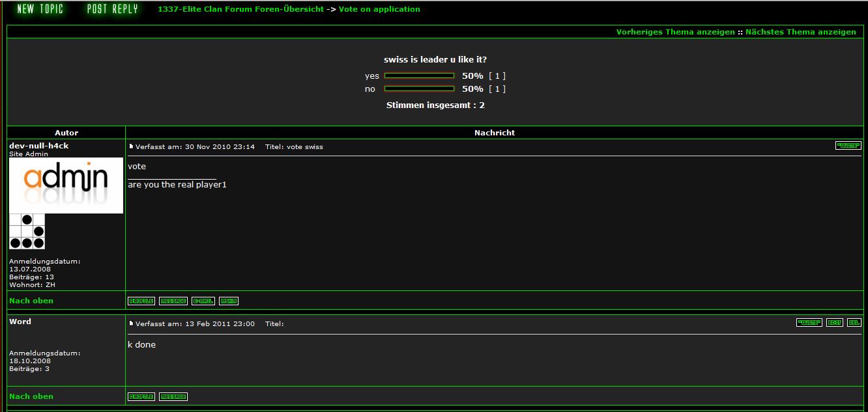Open Vorheriges Thema anzeigen link

(675, 32)
